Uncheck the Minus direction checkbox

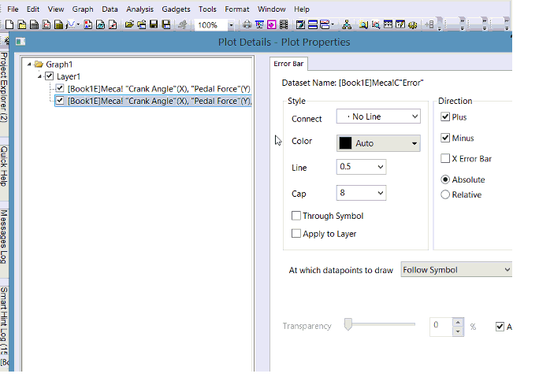point(445,138)
